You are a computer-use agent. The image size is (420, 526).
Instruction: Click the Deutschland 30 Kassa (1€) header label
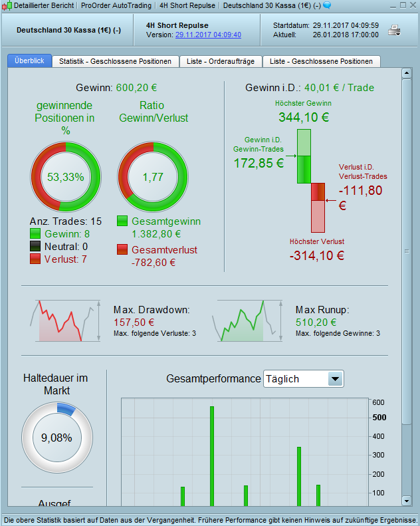coord(68,30)
